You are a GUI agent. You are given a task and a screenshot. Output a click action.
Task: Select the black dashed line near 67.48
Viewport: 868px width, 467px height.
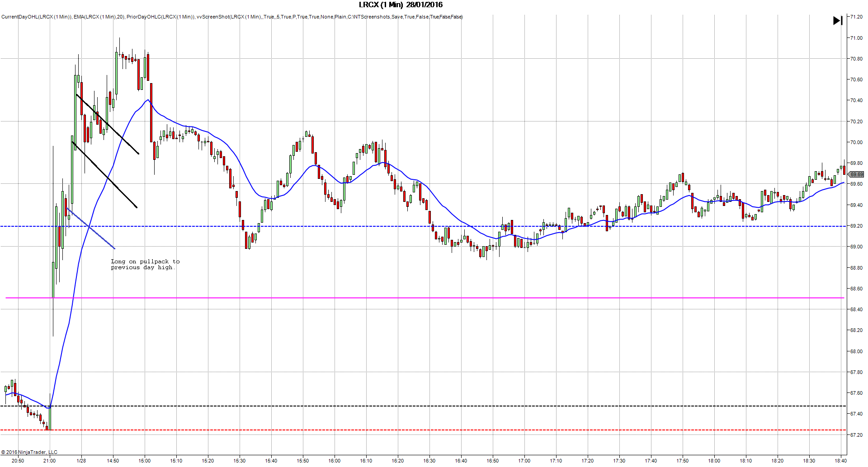(x=423, y=406)
